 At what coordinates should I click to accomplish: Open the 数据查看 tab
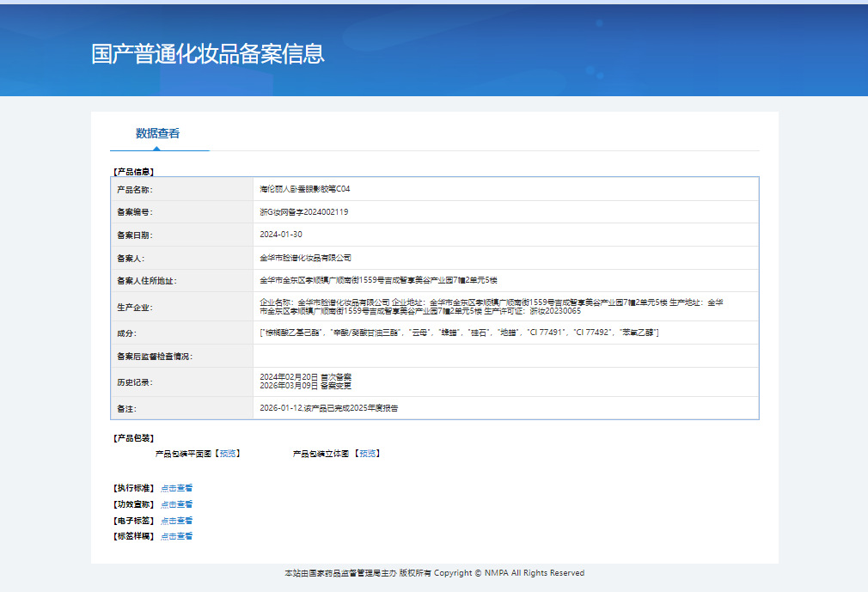158,133
